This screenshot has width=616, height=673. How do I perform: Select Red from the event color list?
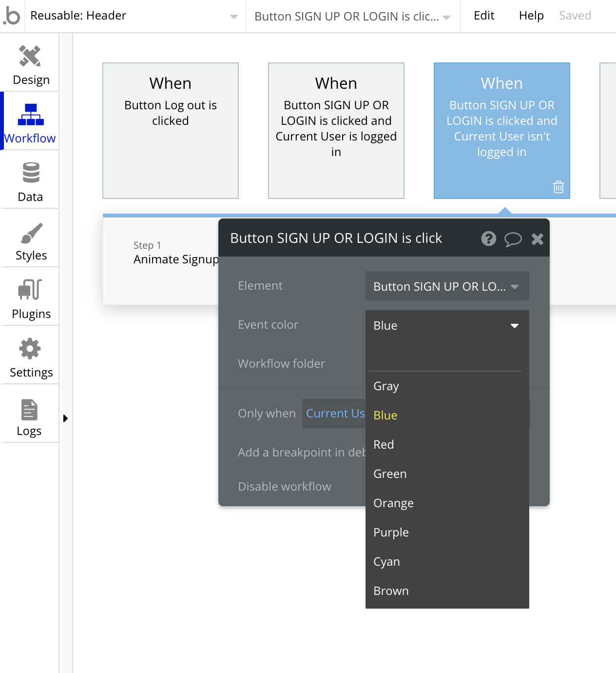coord(384,444)
